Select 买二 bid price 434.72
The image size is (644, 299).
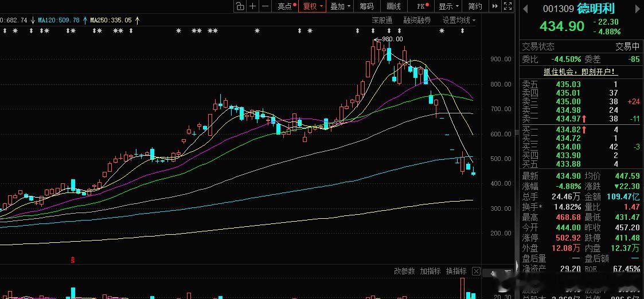568,138
